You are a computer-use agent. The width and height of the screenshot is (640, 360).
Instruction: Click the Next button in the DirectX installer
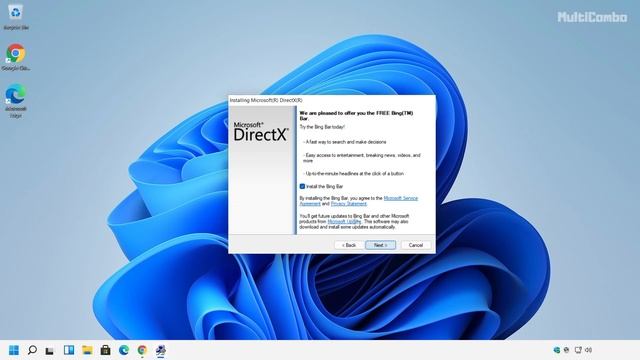tap(380, 245)
